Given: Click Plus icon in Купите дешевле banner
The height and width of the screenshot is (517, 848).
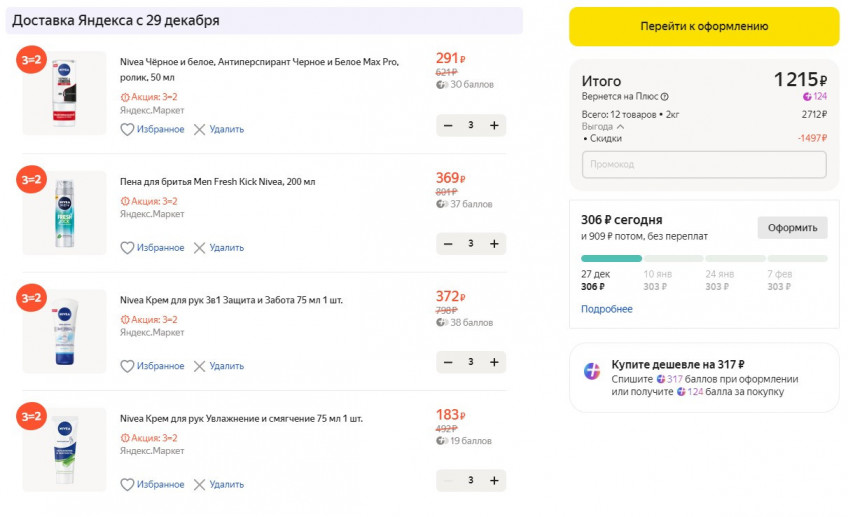Looking at the screenshot, I should pyautogui.click(x=592, y=371).
